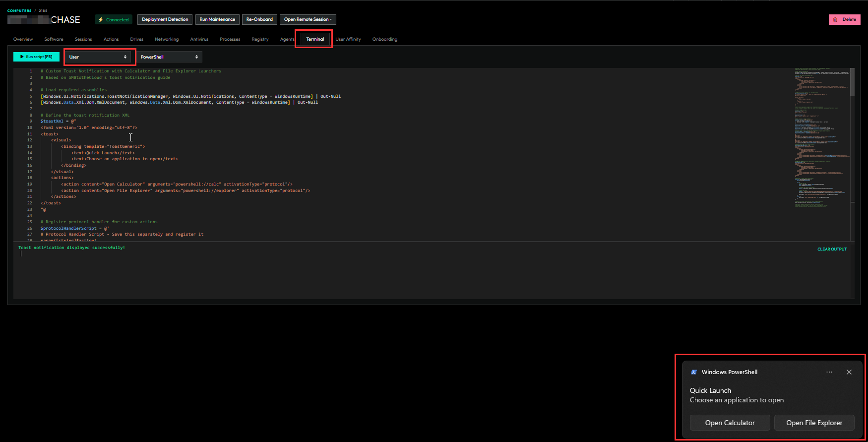Click the PowerShell icon in toast header
Image resolution: width=868 pixels, height=442 pixels.
(694, 372)
